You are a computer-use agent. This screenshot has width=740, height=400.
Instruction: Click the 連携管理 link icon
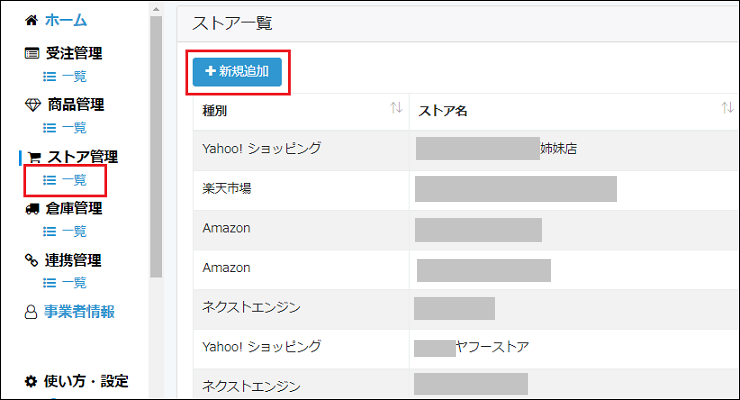pyautogui.click(x=31, y=261)
